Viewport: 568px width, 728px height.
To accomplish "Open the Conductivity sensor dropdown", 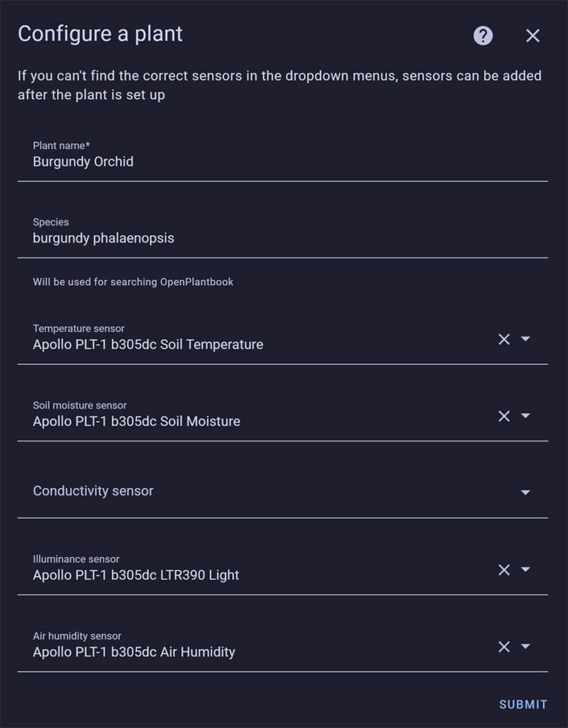I will click(526, 491).
